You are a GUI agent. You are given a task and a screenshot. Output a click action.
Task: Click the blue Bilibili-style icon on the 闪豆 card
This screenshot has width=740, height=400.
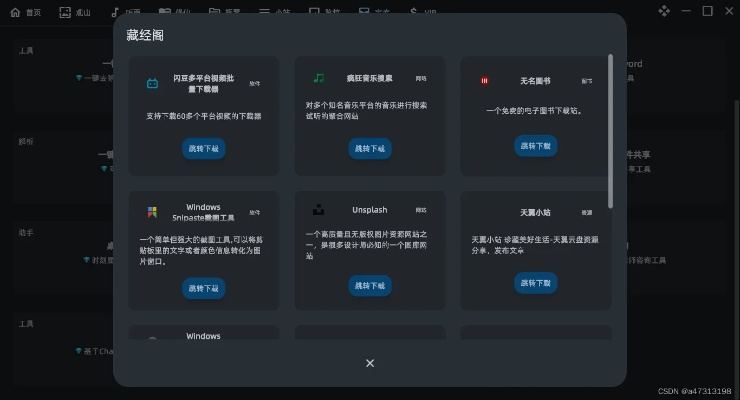(152, 83)
